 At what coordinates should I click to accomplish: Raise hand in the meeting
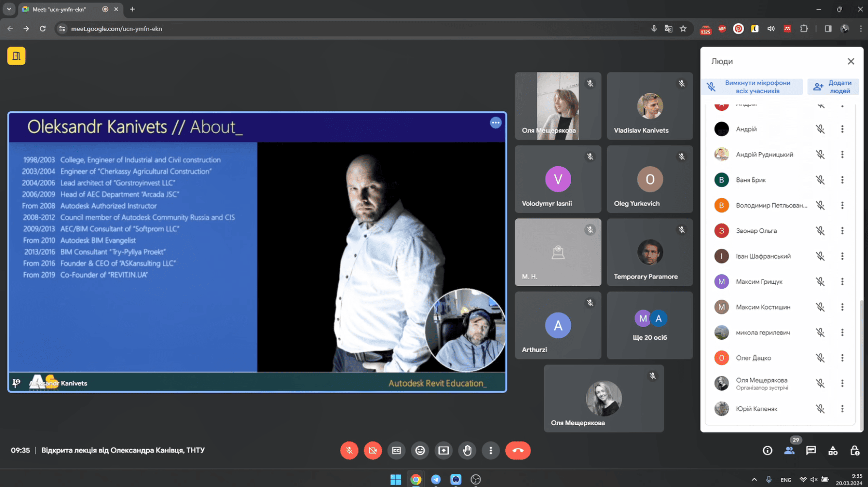[x=467, y=451]
